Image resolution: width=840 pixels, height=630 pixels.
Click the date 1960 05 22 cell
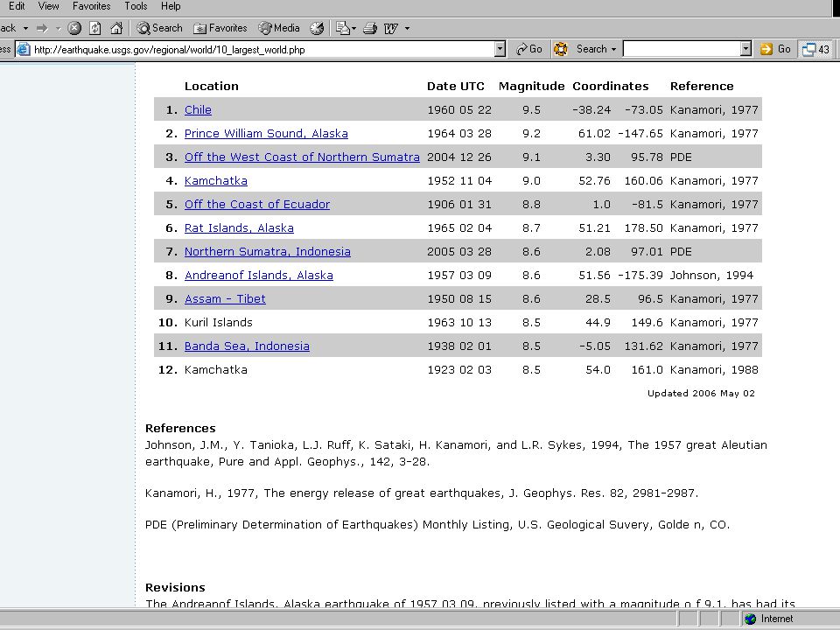coord(459,110)
